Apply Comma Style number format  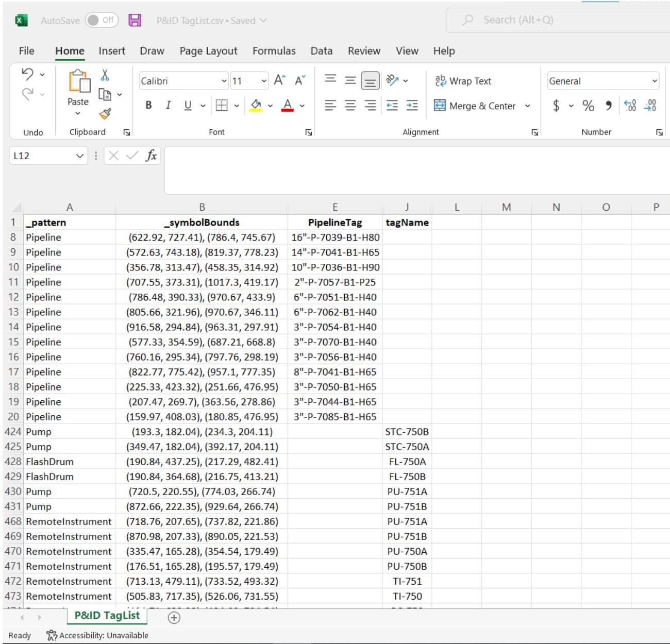click(609, 106)
